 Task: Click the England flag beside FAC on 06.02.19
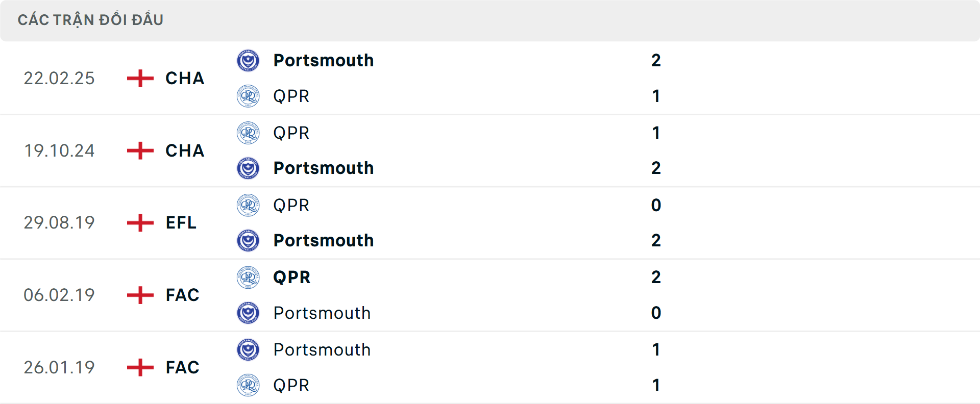pos(139,295)
